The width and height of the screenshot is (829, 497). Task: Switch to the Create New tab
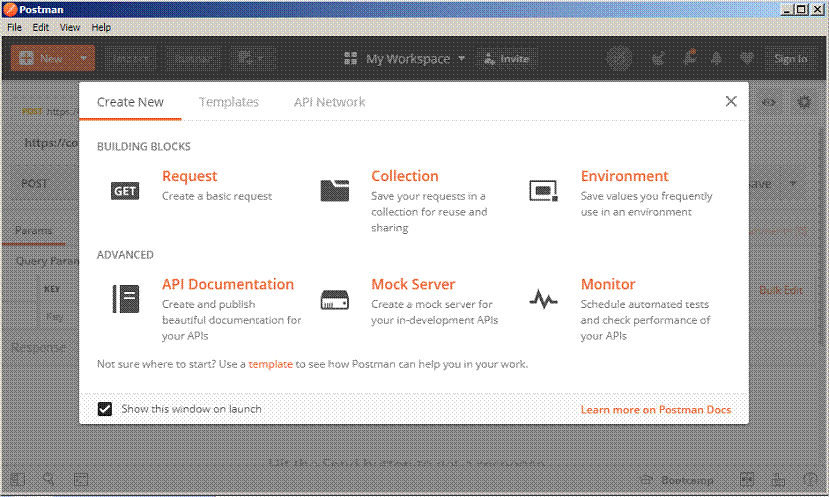point(130,102)
